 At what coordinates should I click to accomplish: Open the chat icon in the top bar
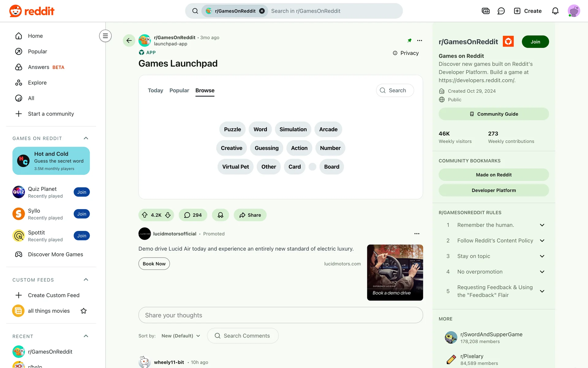coord(501,11)
